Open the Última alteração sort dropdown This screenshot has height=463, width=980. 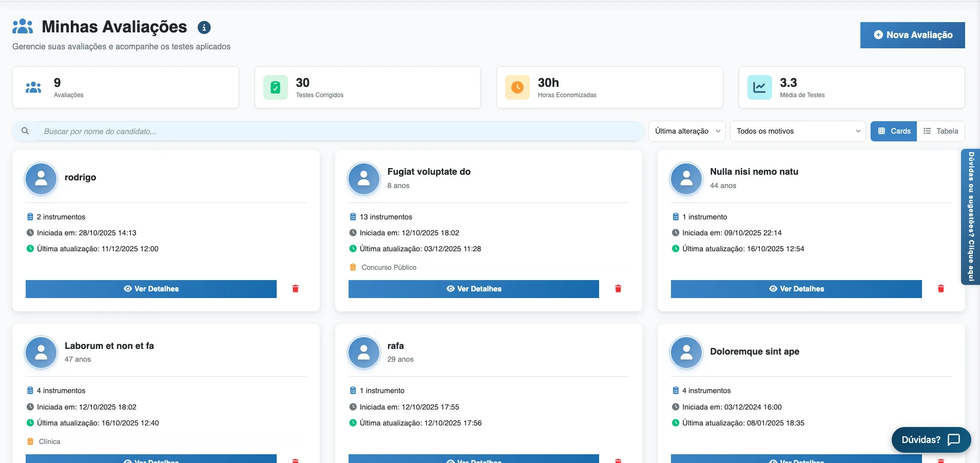(687, 131)
